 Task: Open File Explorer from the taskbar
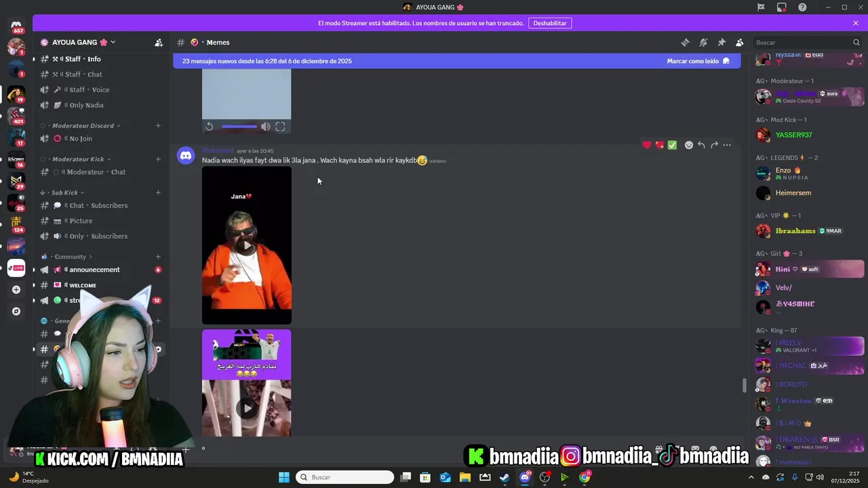pos(465,477)
